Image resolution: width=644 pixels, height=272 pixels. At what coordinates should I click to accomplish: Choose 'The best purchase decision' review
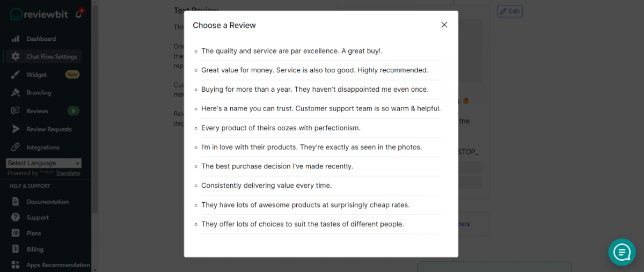277,166
